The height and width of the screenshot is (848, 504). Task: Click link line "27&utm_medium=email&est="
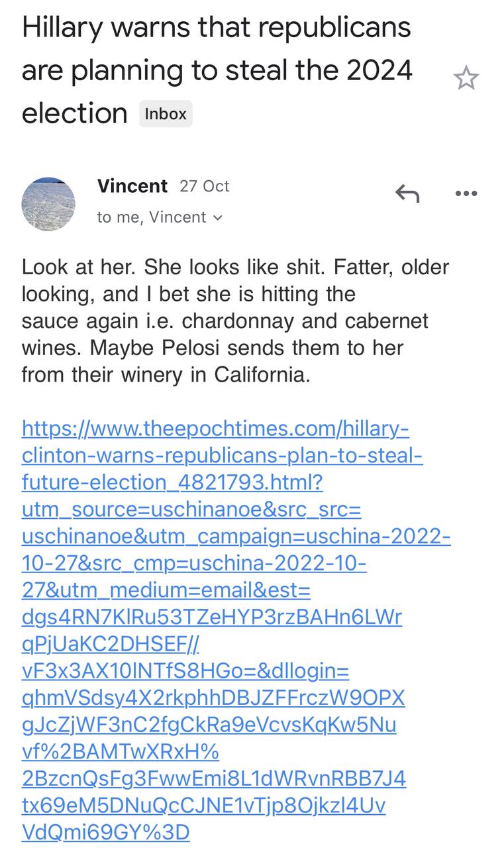pos(166,590)
